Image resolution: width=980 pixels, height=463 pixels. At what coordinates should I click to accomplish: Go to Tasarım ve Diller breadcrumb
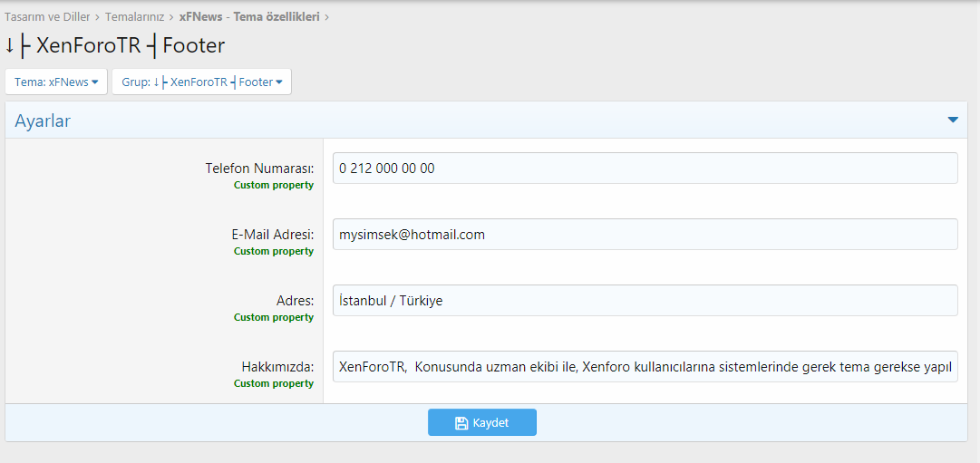tap(47, 17)
